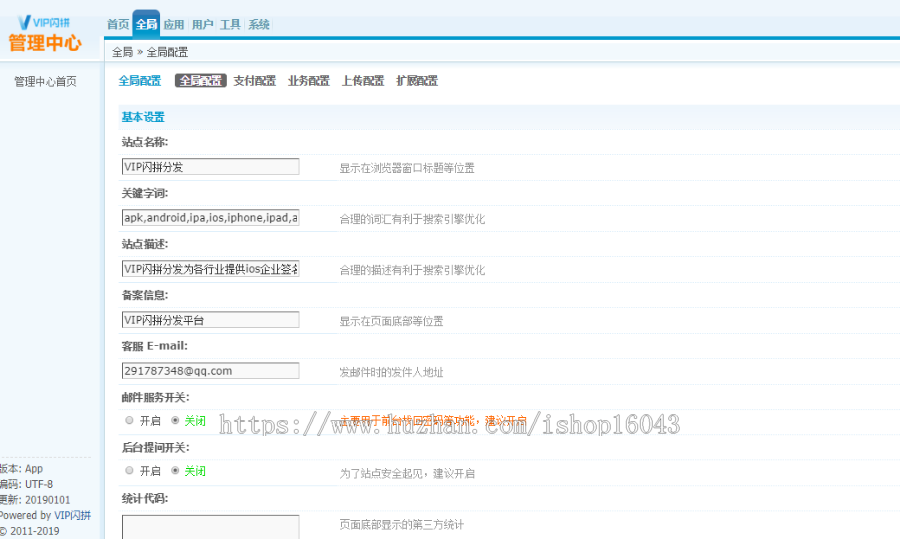Enable the 邮件服务开关 开启 radio button
Image resolution: width=900 pixels, height=539 pixels.
point(130,421)
